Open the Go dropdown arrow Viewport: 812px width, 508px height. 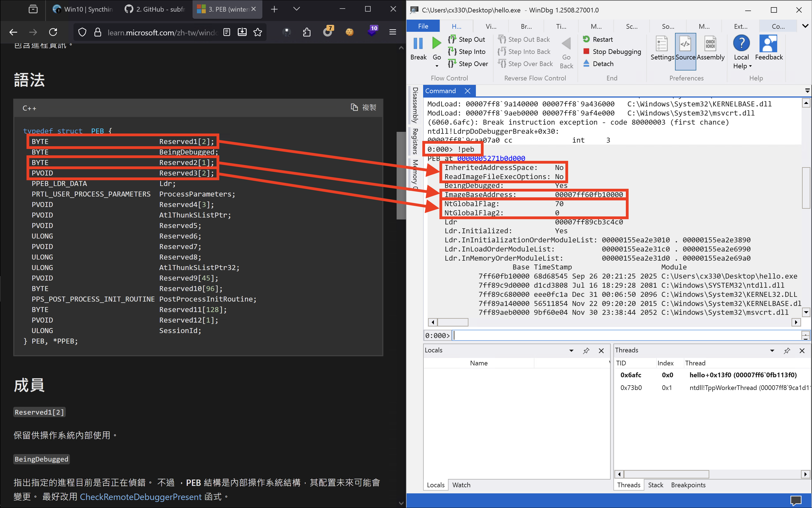[437, 66]
